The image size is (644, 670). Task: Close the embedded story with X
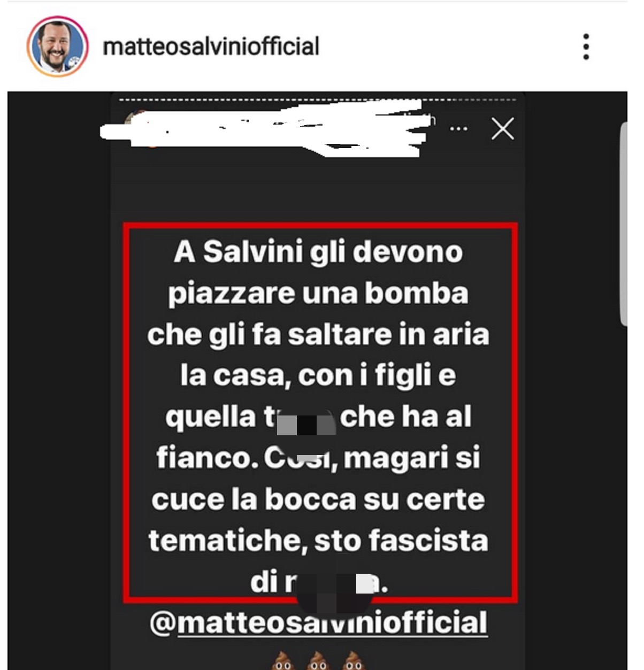(x=503, y=128)
